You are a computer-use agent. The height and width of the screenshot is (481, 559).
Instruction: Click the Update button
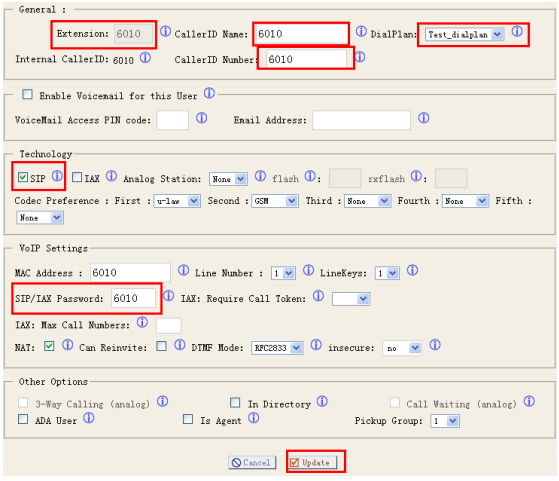click(x=312, y=463)
